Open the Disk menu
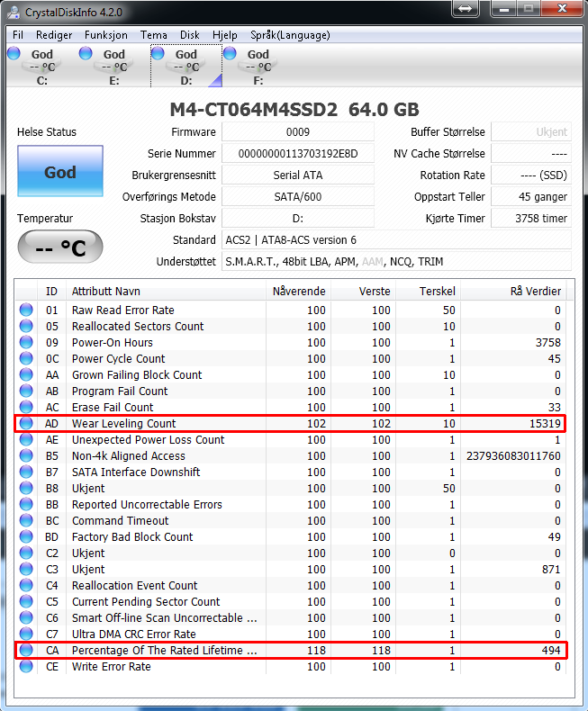This screenshot has width=588, height=711. click(x=190, y=35)
